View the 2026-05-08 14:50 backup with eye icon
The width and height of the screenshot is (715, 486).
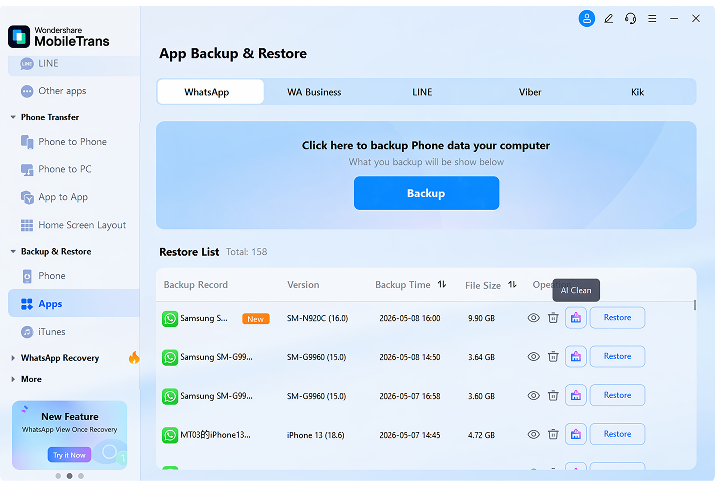534,357
